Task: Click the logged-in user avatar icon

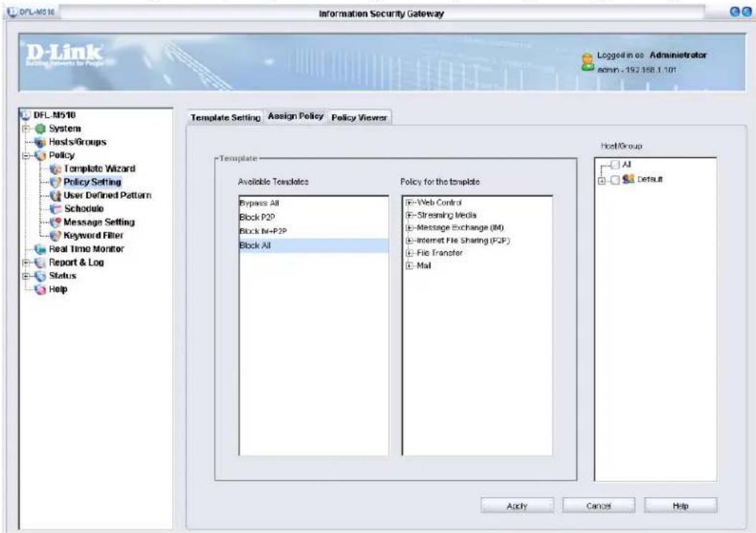Action: point(587,62)
